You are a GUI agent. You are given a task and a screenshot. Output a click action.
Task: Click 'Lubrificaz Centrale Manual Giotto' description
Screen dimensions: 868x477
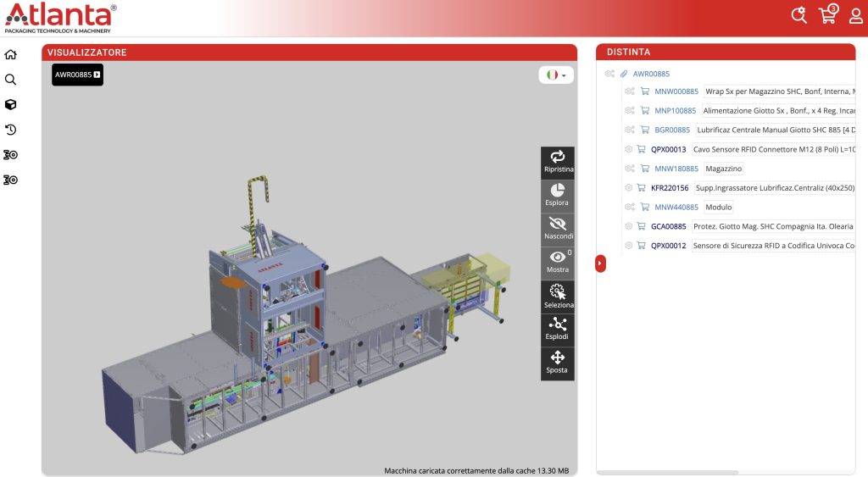point(776,130)
